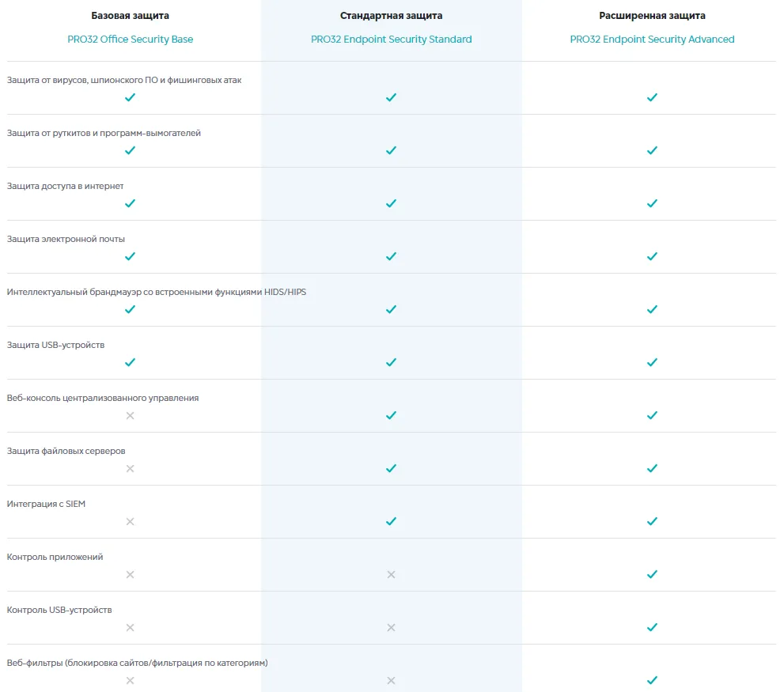Click the Интеграция с SIEM feature label
This screenshot has height=692, width=784.
tap(46, 504)
